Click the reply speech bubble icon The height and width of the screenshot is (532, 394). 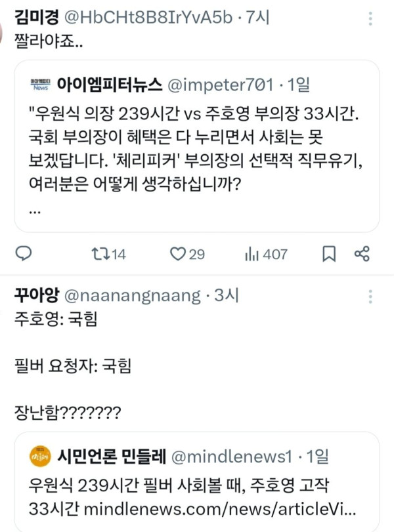pos(24,253)
